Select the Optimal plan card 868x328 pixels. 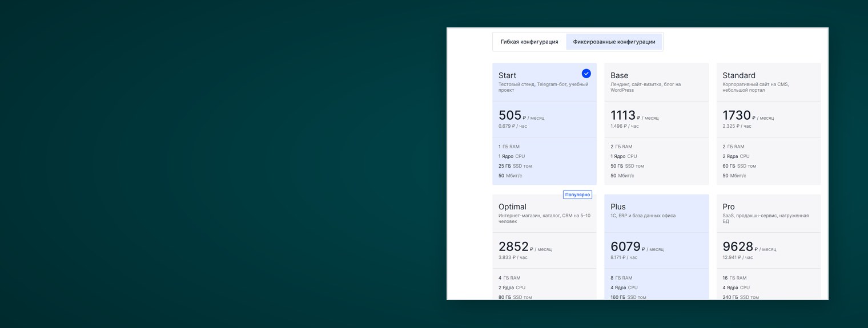click(544, 247)
